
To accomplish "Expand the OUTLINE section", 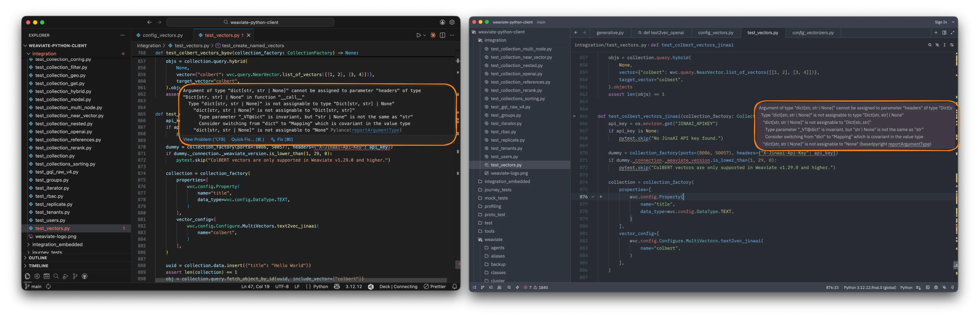I will point(38,258).
